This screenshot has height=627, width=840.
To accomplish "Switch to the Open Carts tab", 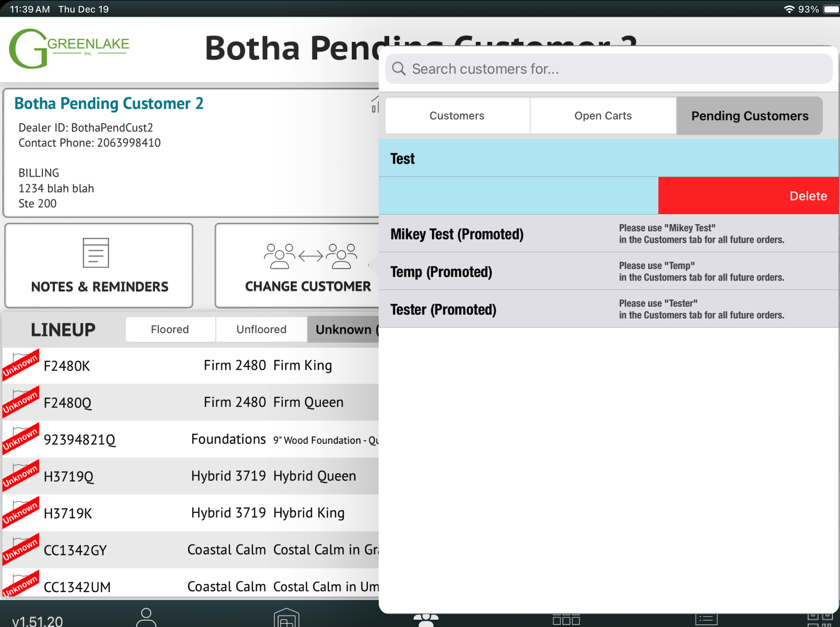I will tap(603, 116).
